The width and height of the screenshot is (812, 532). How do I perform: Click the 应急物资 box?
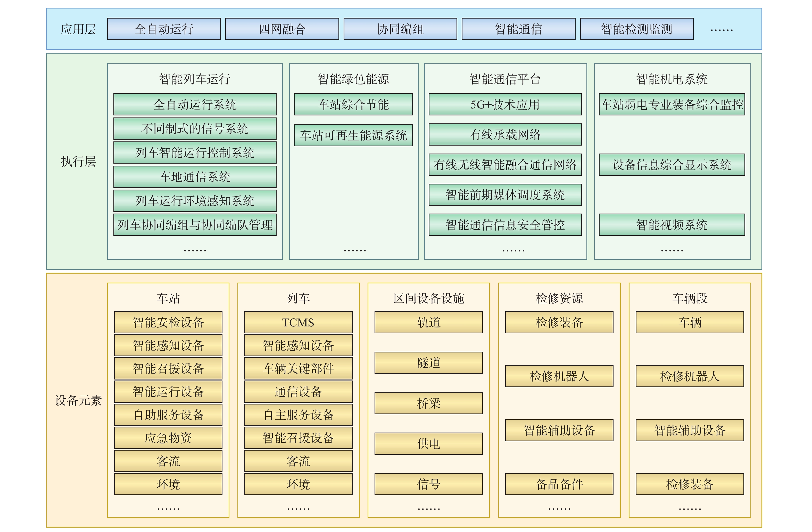pyautogui.click(x=168, y=438)
